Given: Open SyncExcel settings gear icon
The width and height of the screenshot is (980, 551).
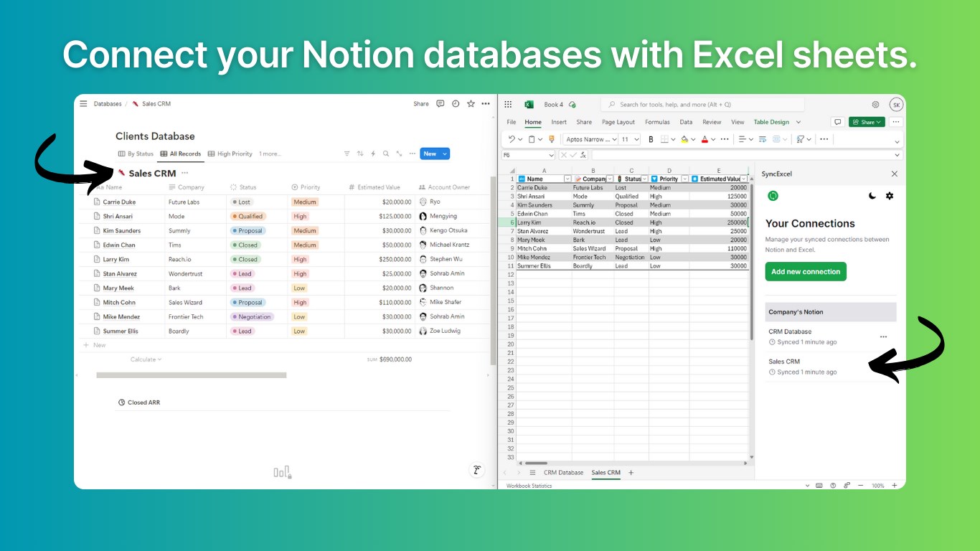Looking at the screenshot, I should tap(890, 196).
